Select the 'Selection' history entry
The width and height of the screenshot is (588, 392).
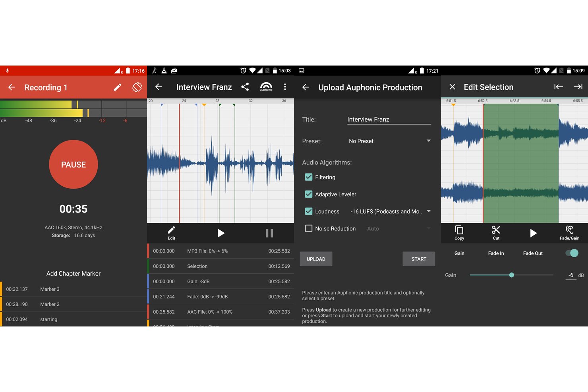pos(220,266)
